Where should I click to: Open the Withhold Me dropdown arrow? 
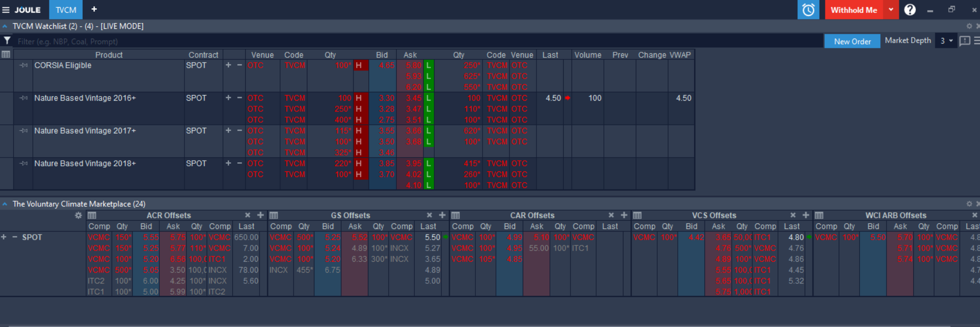[891, 10]
